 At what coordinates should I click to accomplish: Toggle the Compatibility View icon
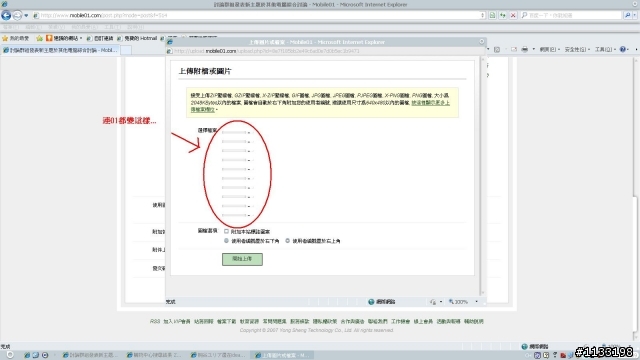pyautogui.click(x=493, y=16)
